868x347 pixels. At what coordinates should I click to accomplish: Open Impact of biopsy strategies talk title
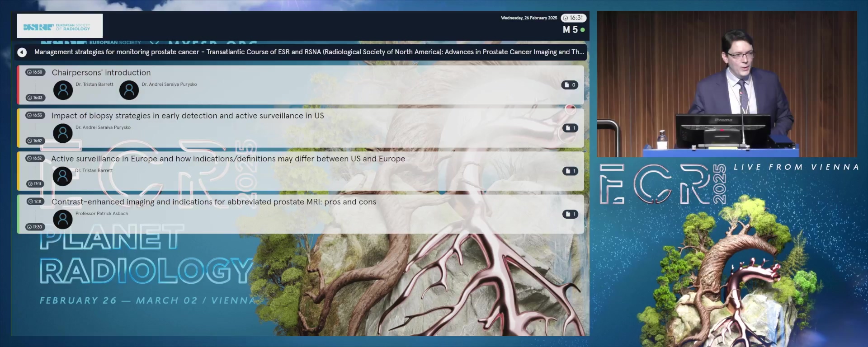point(188,116)
